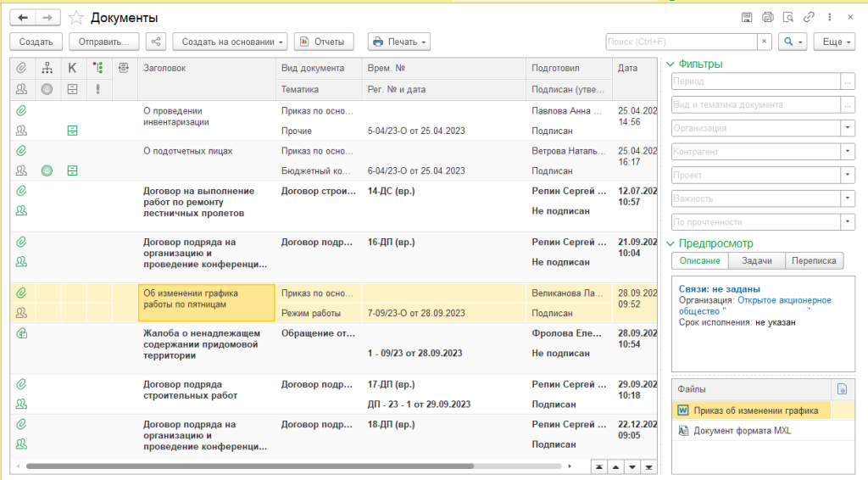Switch to the Переписка preview tab
This screenshot has width=868, height=480.
tap(813, 261)
